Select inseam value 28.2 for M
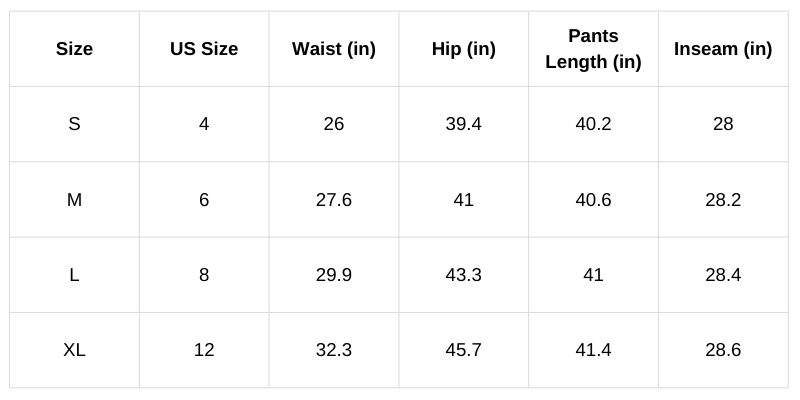The width and height of the screenshot is (800, 400). (x=723, y=200)
